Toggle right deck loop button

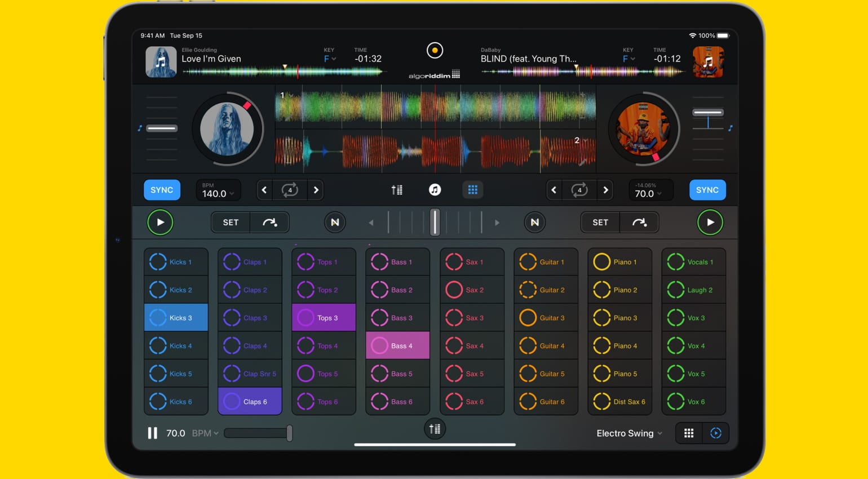click(579, 190)
